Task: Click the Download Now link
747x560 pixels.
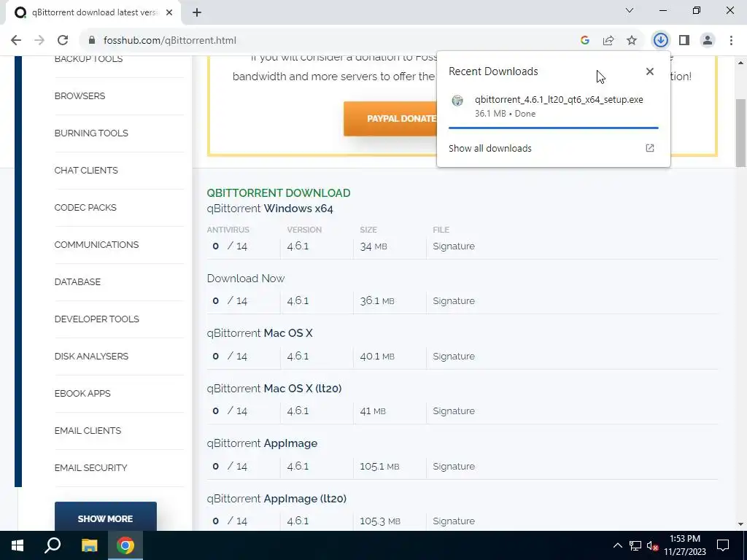Action: pos(246,278)
